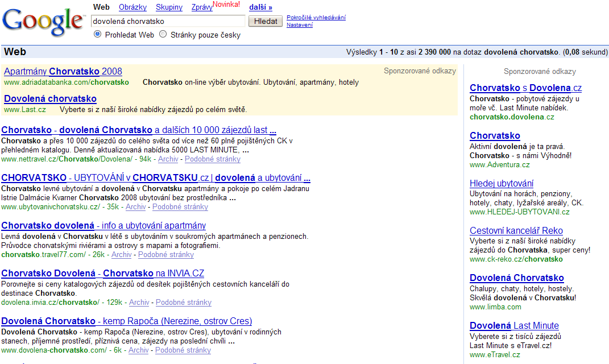The image size is (609, 364).
Task: Open 'Podobné stránky' for dovolena.invia.cz result
Action: coord(184,302)
